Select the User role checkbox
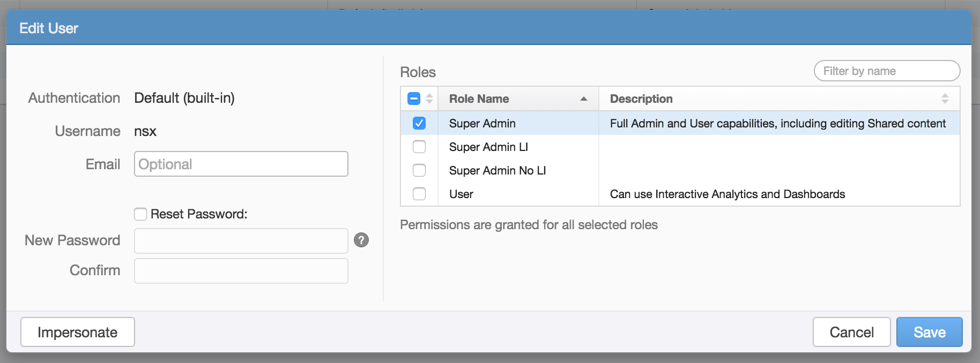Image resolution: width=980 pixels, height=363 pixels. pyautogui.click(x=419, y=194)
